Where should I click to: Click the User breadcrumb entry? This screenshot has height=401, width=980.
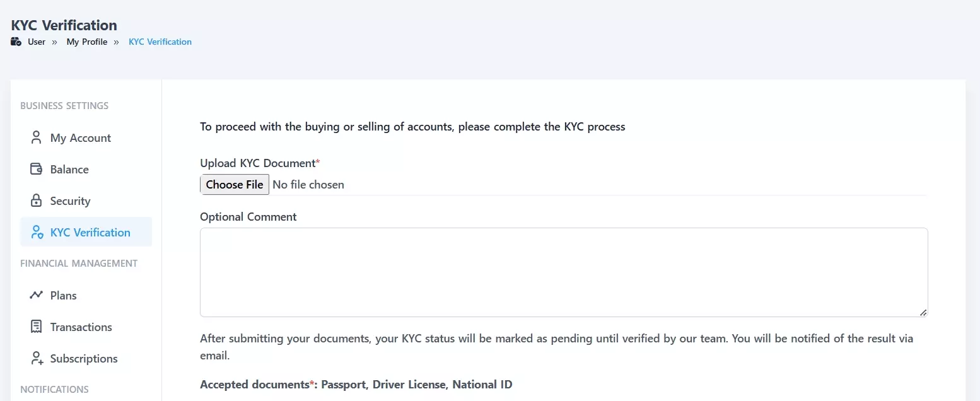pyautogui.click(x=36, y=42)
